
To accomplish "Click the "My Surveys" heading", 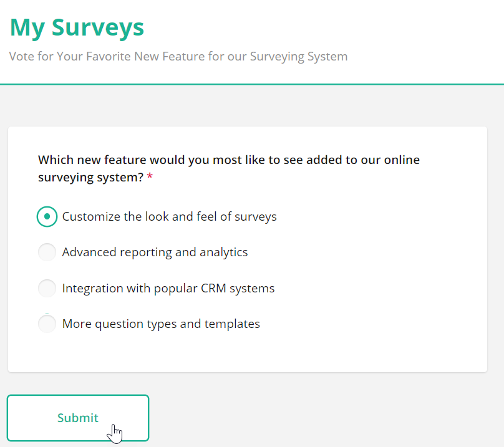I will pos(76,27).
